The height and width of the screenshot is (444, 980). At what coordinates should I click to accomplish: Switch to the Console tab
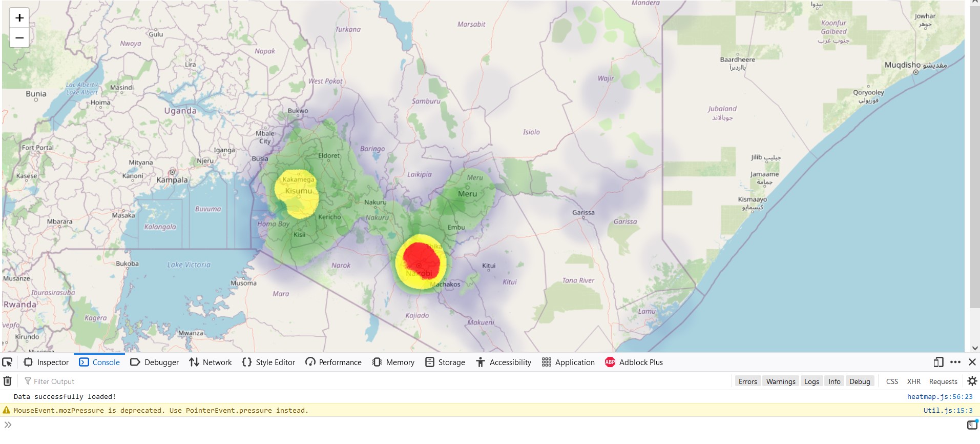(99, 362)
